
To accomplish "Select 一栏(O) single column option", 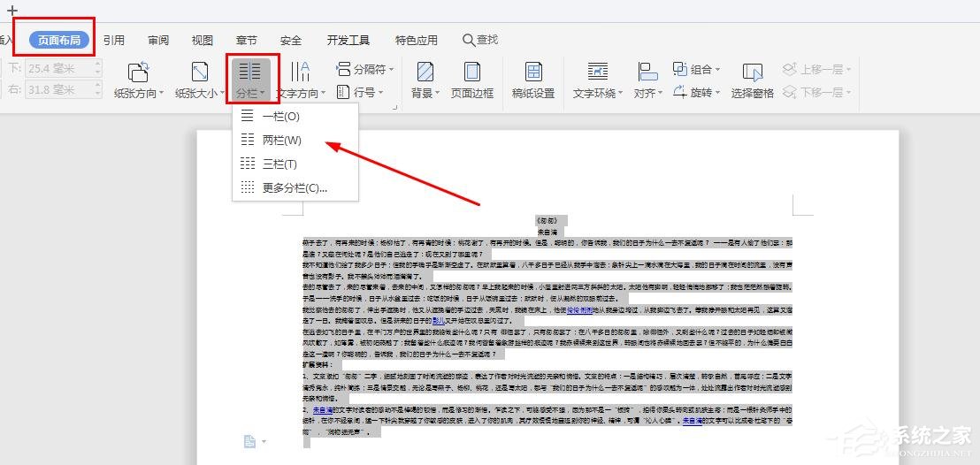I will [295, 117].
